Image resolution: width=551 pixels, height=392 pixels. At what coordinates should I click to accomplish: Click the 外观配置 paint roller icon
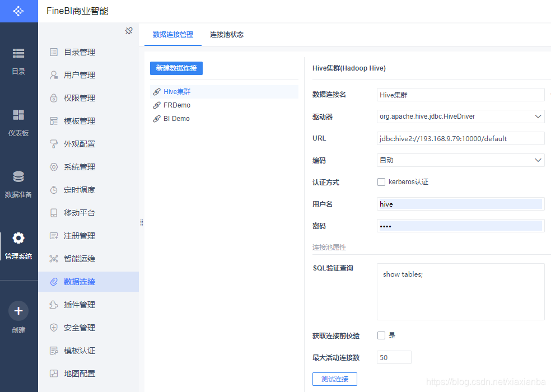pos(54,144)
